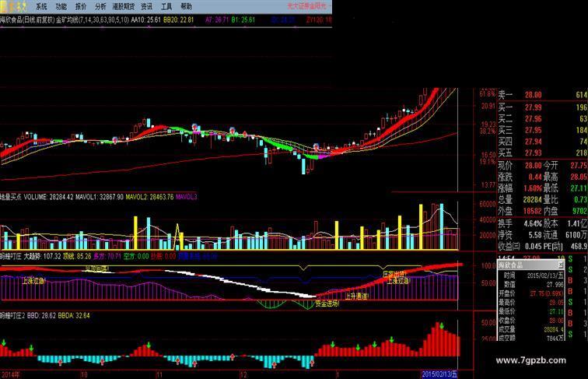Click the 涨跌 0.44 value
This screenshot has width=588, height=379.
535,177
